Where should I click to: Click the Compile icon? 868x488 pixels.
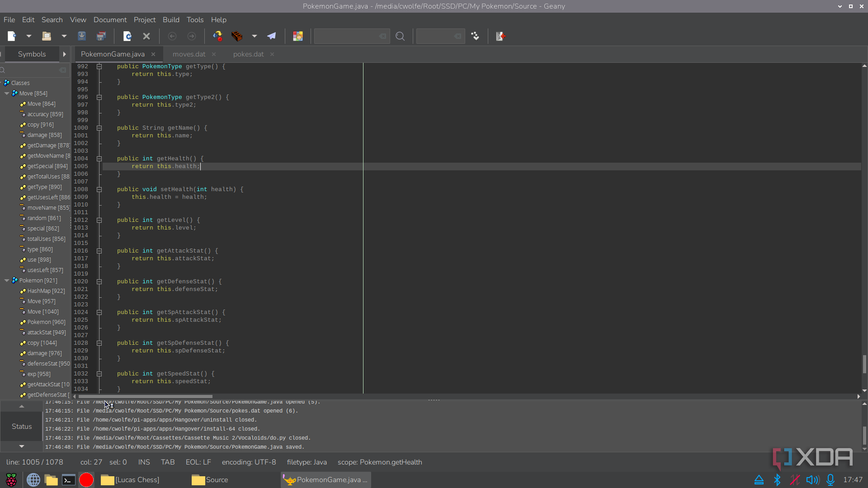[217, 36]
